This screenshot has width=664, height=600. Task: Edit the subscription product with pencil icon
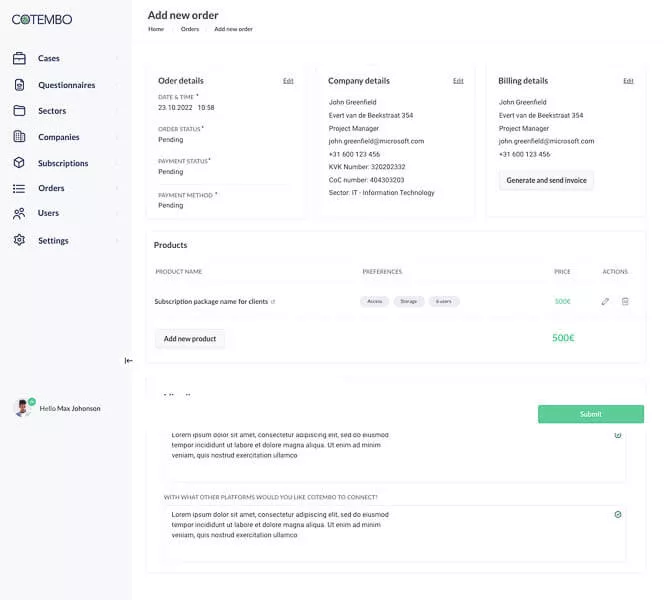(605, 301)
